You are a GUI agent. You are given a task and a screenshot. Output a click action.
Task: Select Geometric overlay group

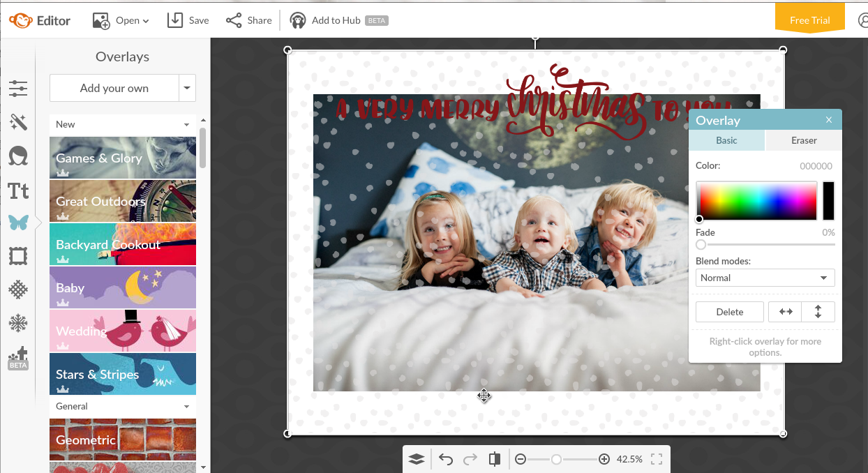pos(123,440)
